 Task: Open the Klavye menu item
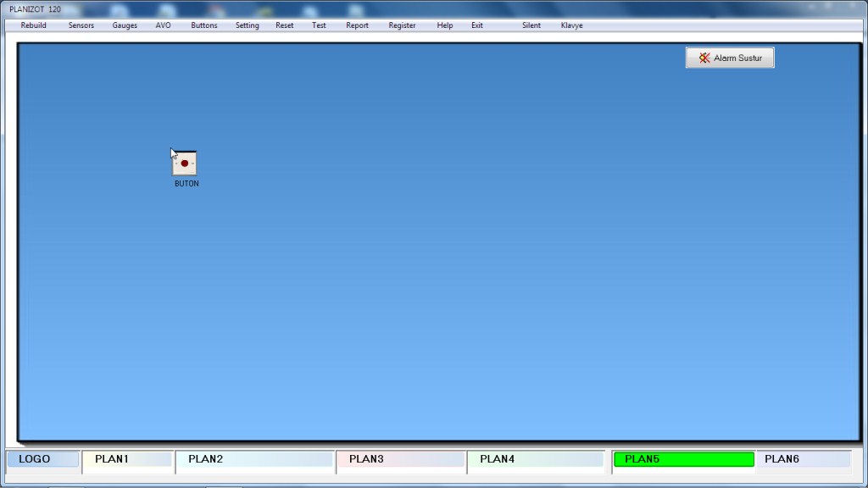(x=572, y=25)
